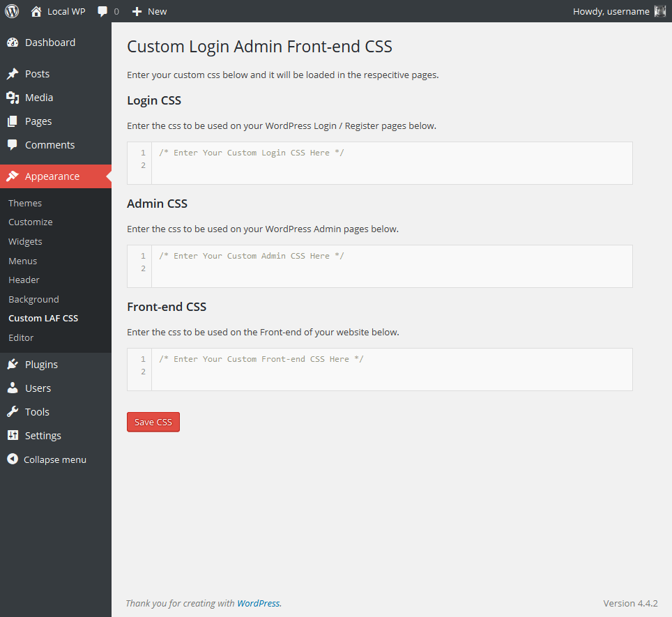
Task: Click the Login CSS heading
Action: click(x=154, y=100)
